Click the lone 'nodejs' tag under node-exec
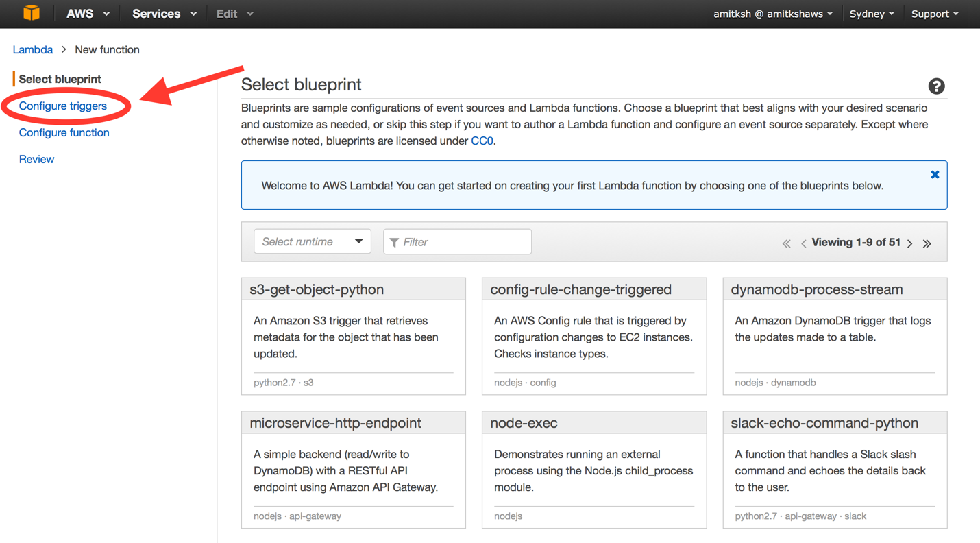The width and height of the screenshot is (980, 543). [x=509, y=516]
